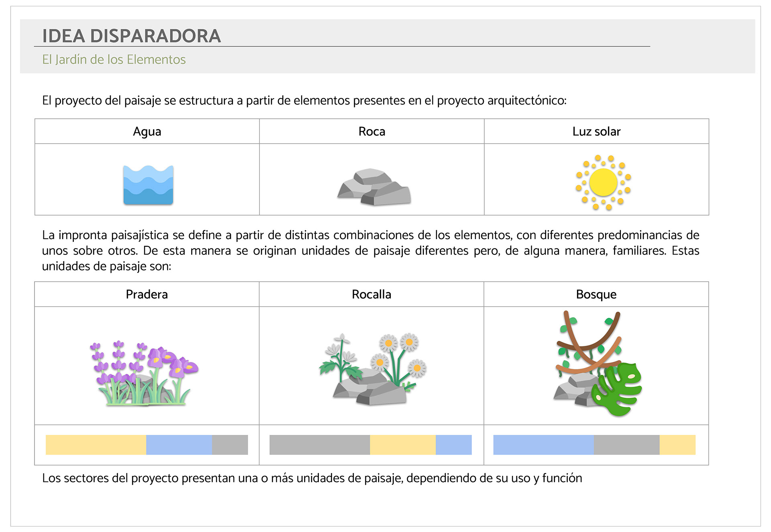The image size is (771, 532).
Task: Click yellow segment of Bosque color bar
Action: (x=677, y=445)
